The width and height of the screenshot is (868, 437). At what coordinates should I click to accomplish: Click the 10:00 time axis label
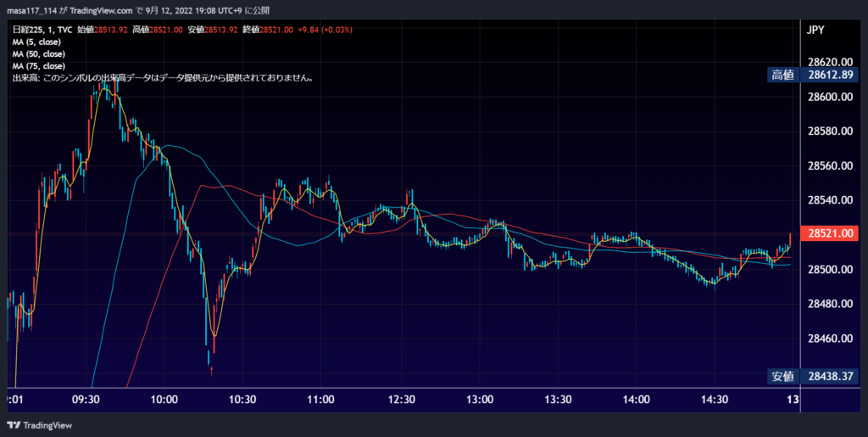point(164,400)
